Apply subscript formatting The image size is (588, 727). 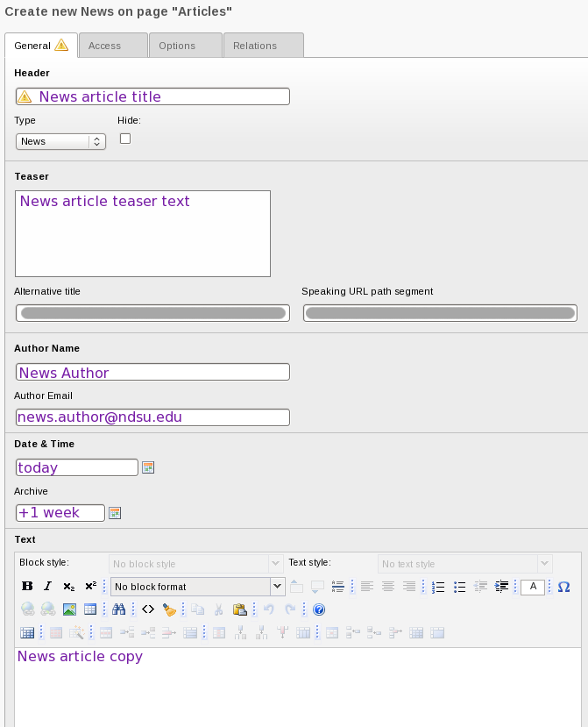69,587
